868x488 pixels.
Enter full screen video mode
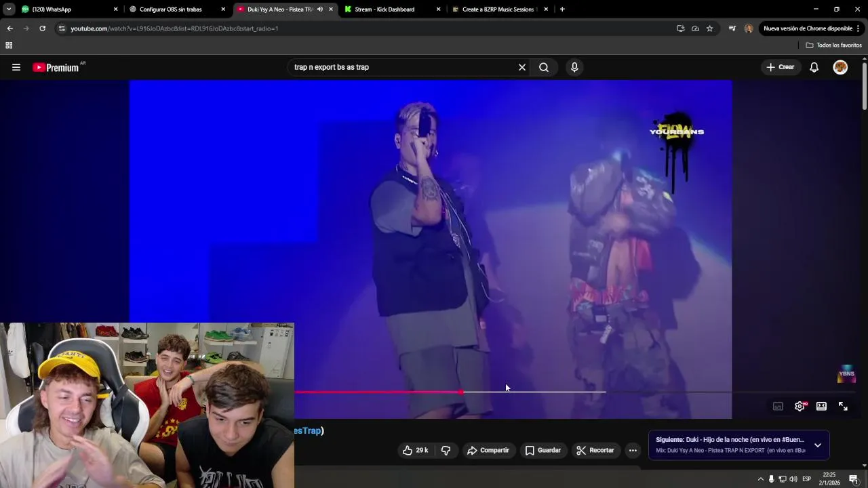coord(843,406)
